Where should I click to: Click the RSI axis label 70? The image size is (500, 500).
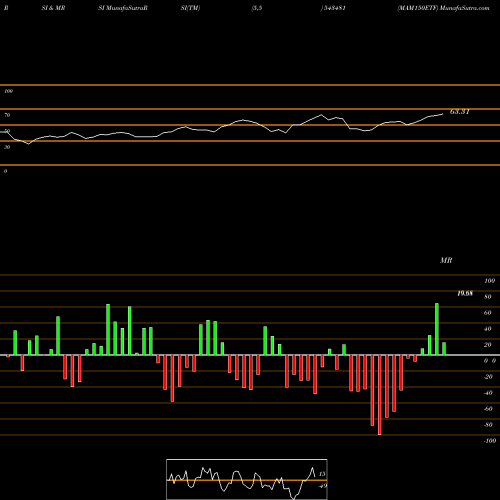tap(7, 115)
